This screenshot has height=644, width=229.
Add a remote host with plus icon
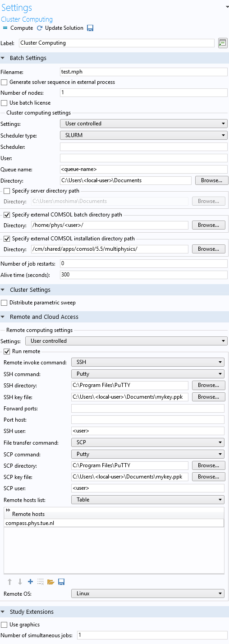[30, 582]
